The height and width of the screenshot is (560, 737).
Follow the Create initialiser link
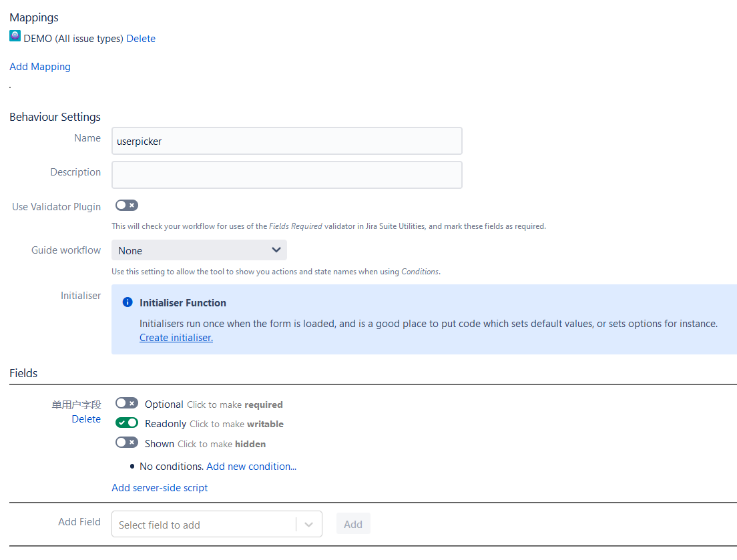176,338
